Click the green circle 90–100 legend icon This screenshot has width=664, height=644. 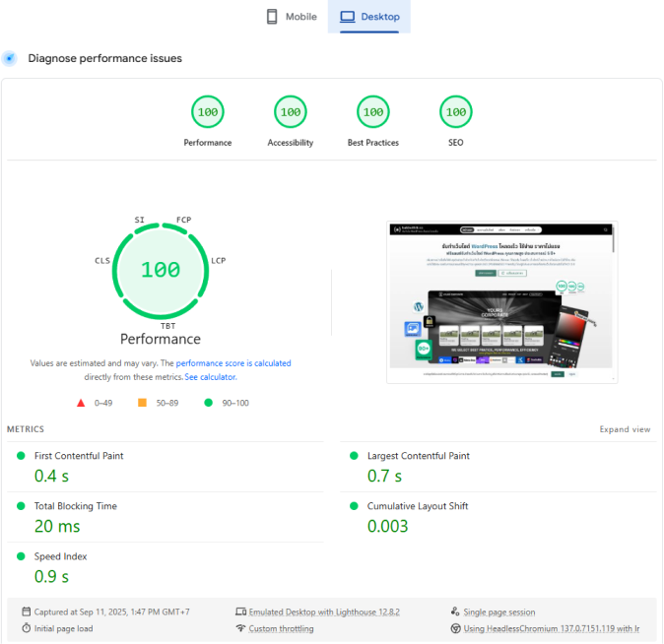(x=208, y=403)
